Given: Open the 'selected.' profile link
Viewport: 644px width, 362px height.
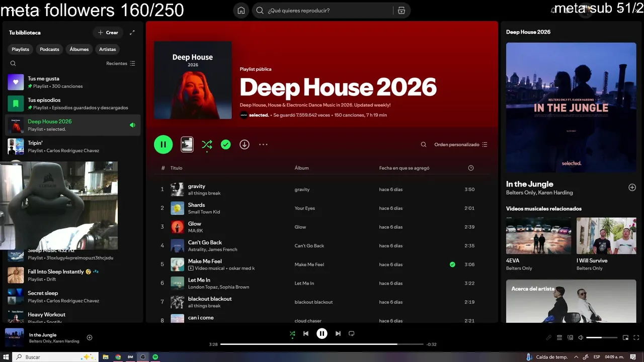Looking at the screenshot, I should pyautogui.click(x=259, y=115).
